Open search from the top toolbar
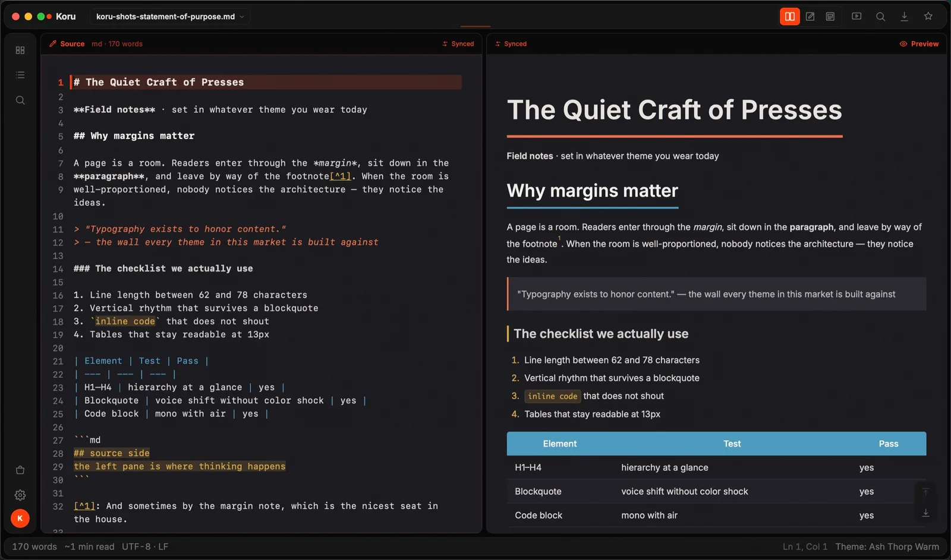The height and width of the screenshot is (560, 951). [x=880, y=17]
